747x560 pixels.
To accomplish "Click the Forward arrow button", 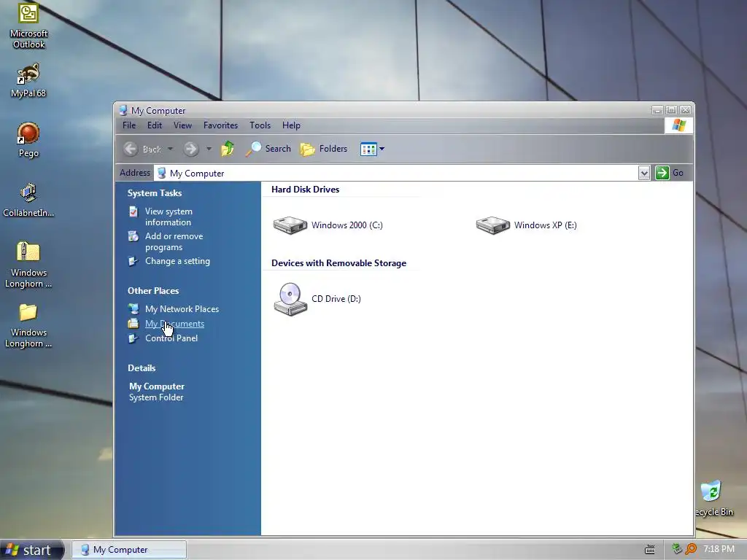I will click(191, 149).
